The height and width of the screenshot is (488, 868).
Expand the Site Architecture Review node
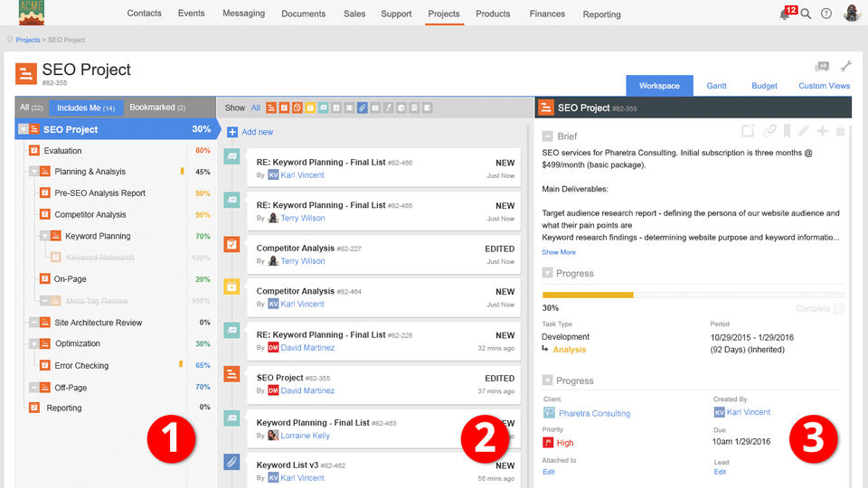point(33,322)
